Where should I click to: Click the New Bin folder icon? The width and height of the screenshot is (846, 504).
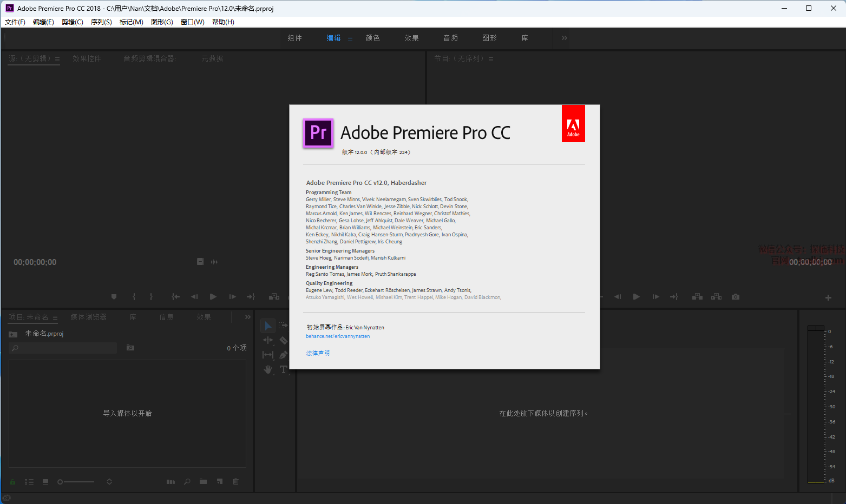(x=203, y=481)
